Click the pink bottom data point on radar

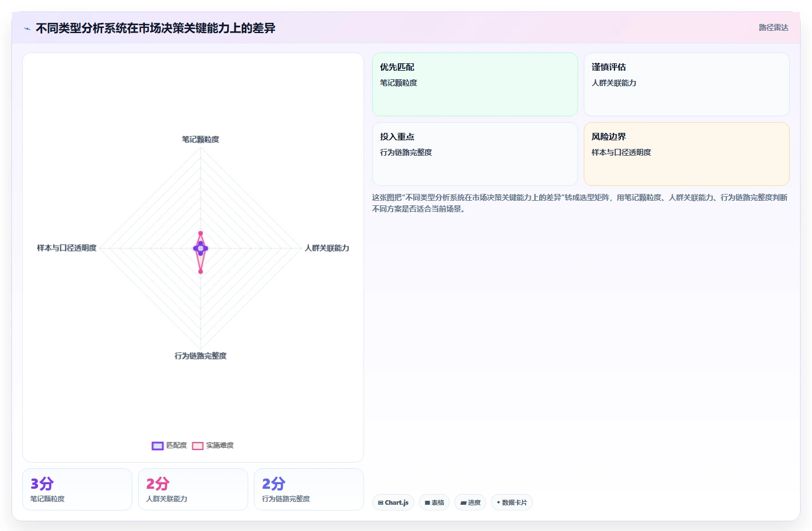tap(200, 271)
